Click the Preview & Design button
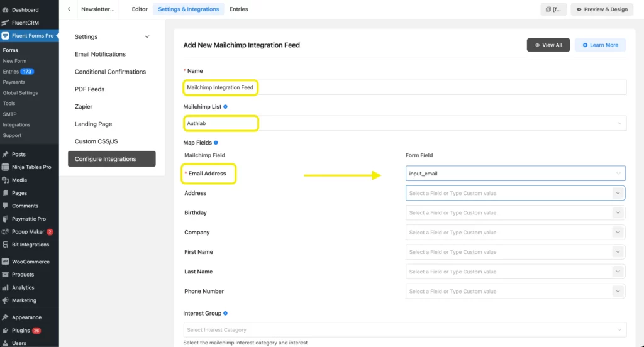644x347 pixels. (x=602, y=9)
